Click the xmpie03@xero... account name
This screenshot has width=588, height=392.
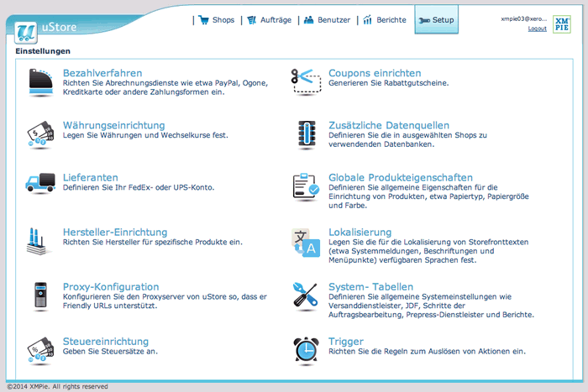pyautogui.click(x=524, y=18)
